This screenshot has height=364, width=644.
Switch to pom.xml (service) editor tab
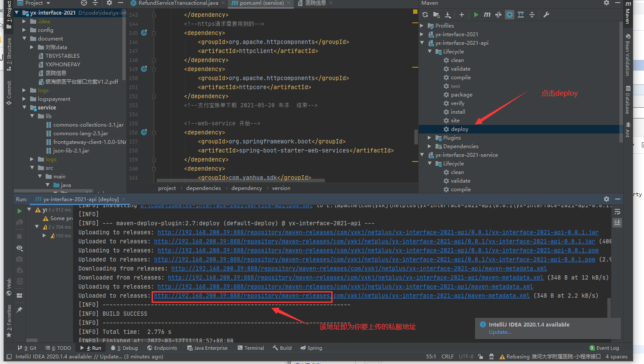tap(261, 3)
